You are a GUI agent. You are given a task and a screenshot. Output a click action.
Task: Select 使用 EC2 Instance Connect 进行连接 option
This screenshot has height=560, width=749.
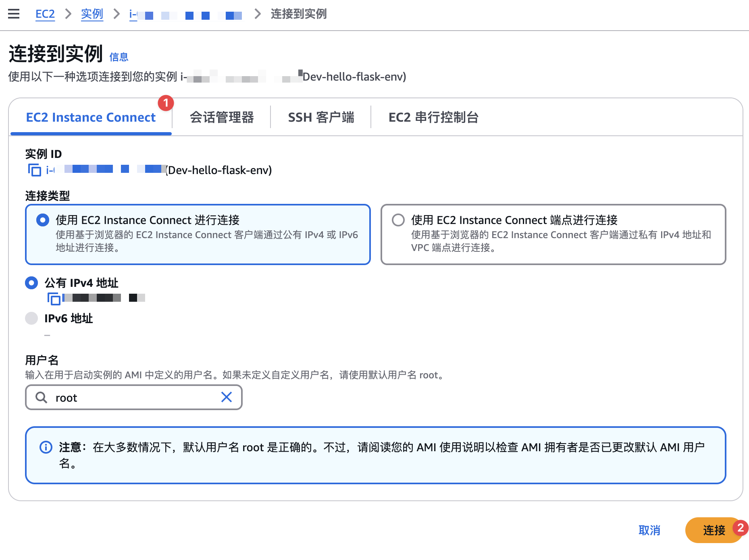(x=198, y=234)
